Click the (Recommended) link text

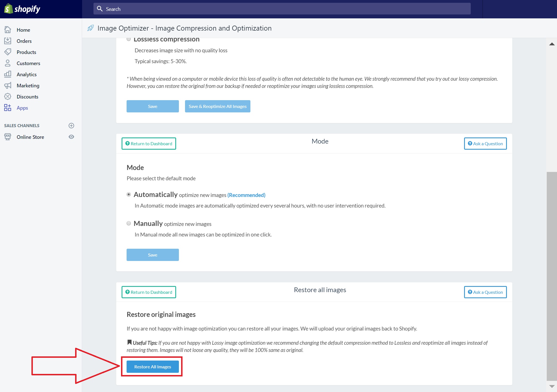pyautogui.click(x=247, y=195)
